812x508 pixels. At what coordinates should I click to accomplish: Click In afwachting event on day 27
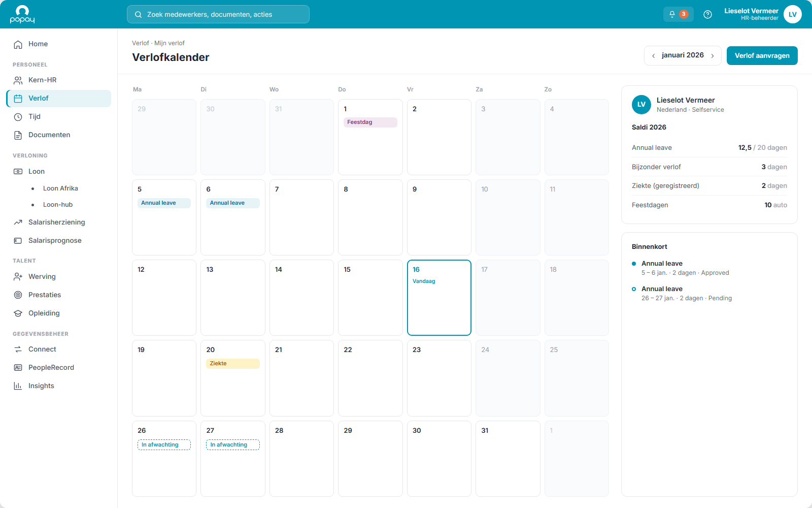tap(233, 445)
